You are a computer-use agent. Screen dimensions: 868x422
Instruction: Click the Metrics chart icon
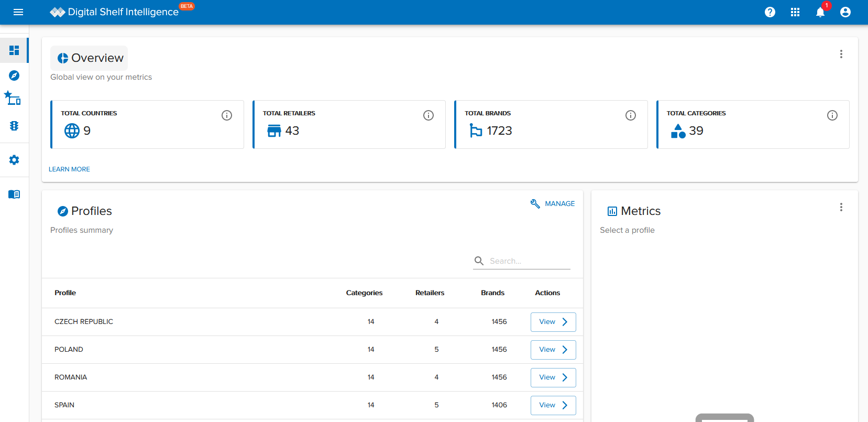pyautogui.click(x=612, y=211)
